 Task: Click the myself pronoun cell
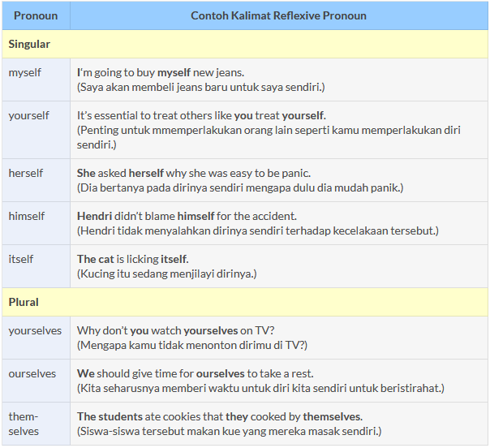pos(25,72)
